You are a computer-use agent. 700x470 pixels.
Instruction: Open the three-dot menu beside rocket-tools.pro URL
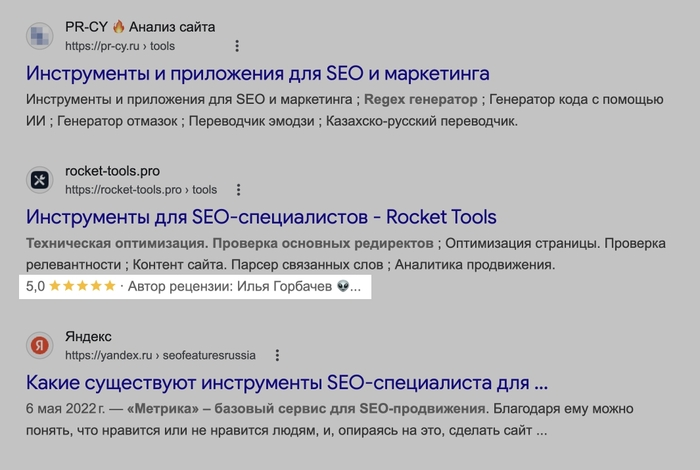pos(238,190)
